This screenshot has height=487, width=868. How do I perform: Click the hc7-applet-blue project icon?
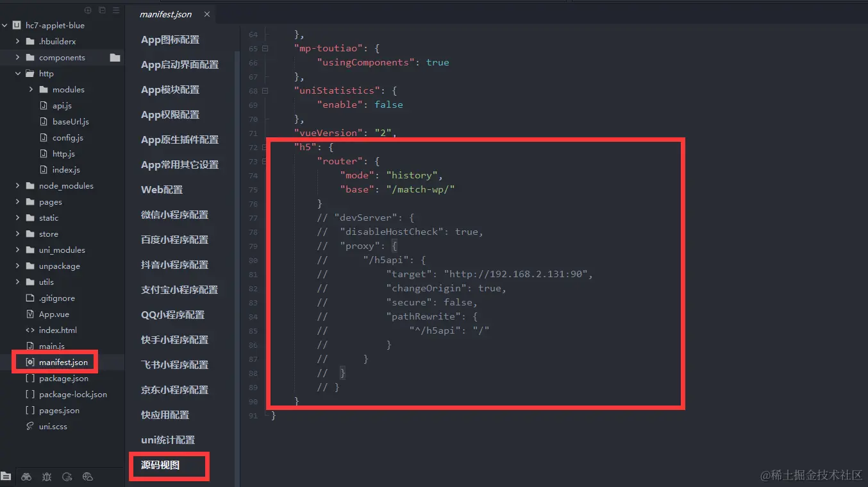[17, 26]
